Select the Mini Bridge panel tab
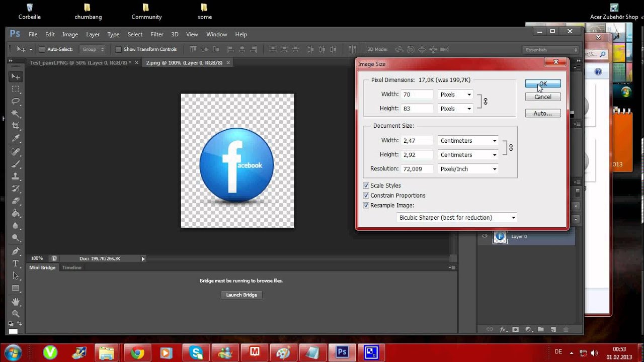This screenshot has width=644, height=362. pos(42,267)
